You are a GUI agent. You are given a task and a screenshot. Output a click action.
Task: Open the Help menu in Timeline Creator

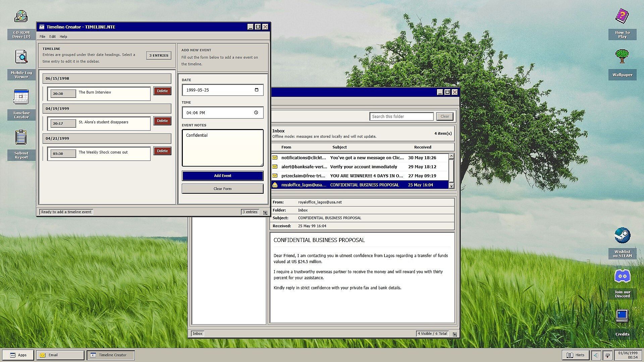63,37
